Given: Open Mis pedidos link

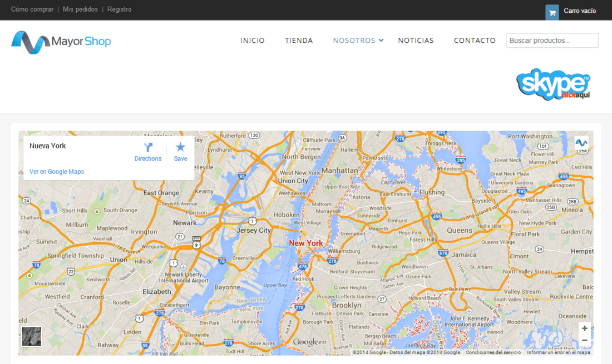Looking at the screenshot, I should point(80,9).
